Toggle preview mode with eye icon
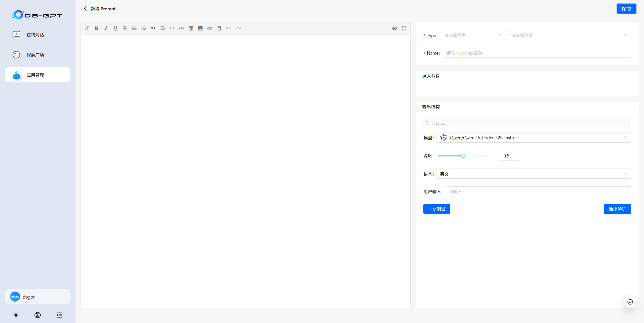 (x=394, y=28)
